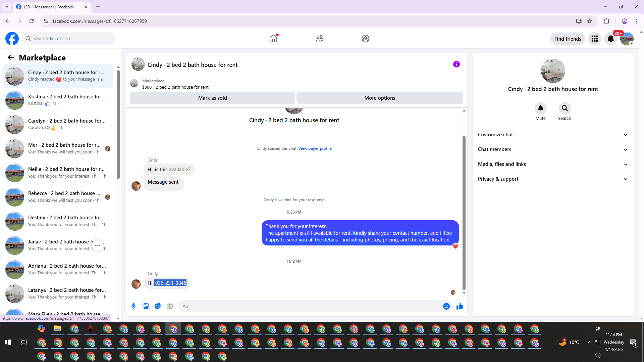Open the Groups icon in top navigation
Screen dimensions: 644x362
[366, 39]
